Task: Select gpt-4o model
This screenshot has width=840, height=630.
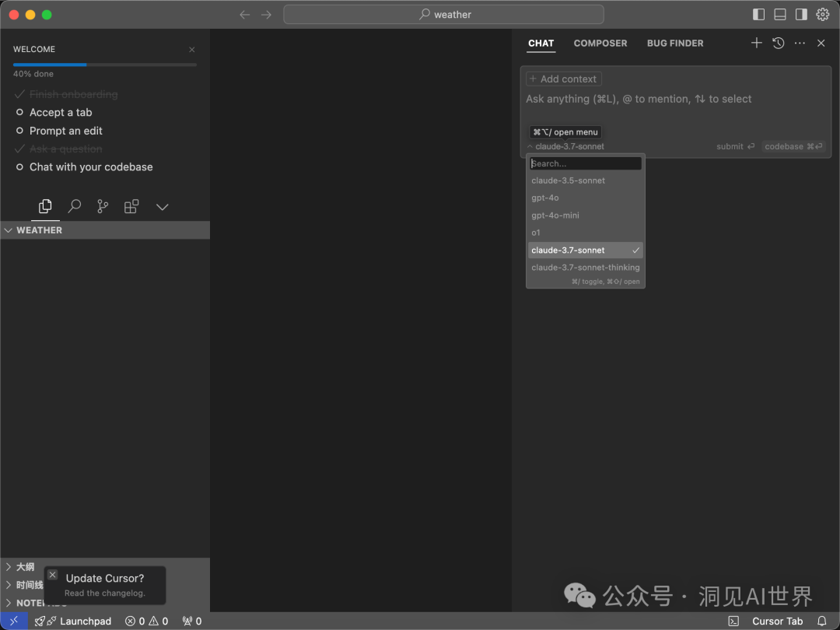Action: click(586, 198)
